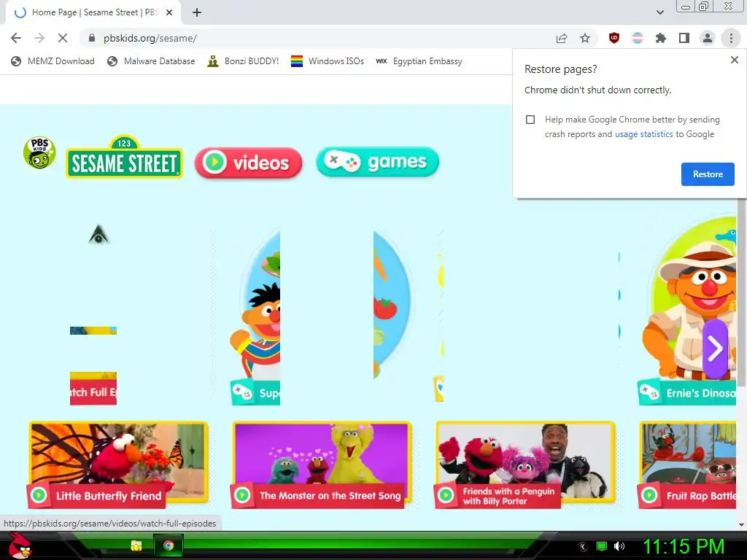Open the Ernie Sup... game card
747x560 pixels.
tap(255, 318)
